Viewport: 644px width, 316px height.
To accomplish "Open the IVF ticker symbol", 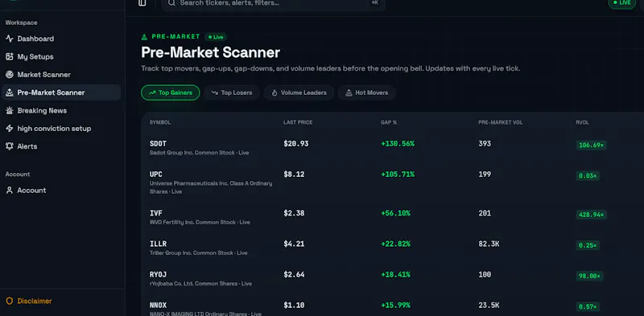I will [156, 213].
